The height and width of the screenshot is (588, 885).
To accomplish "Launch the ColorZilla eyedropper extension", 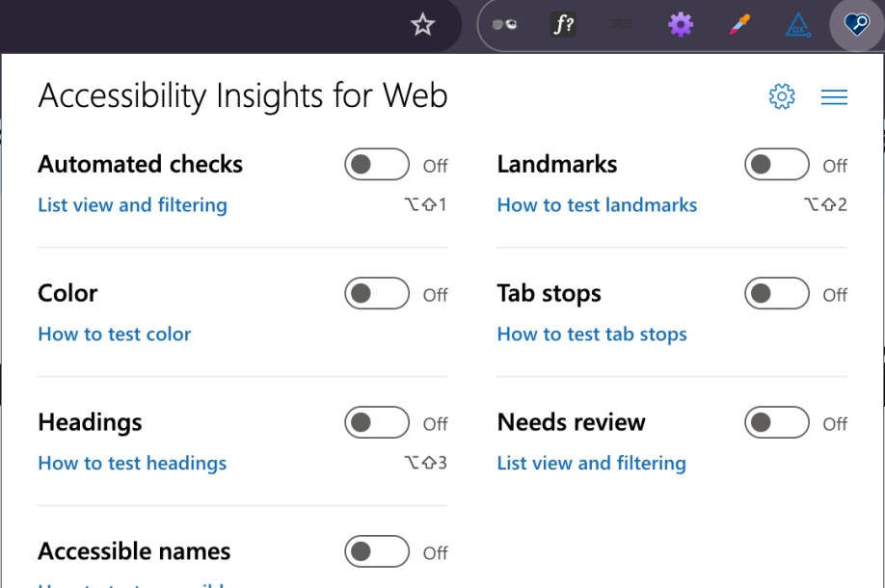I will click(x=738, y=24).
